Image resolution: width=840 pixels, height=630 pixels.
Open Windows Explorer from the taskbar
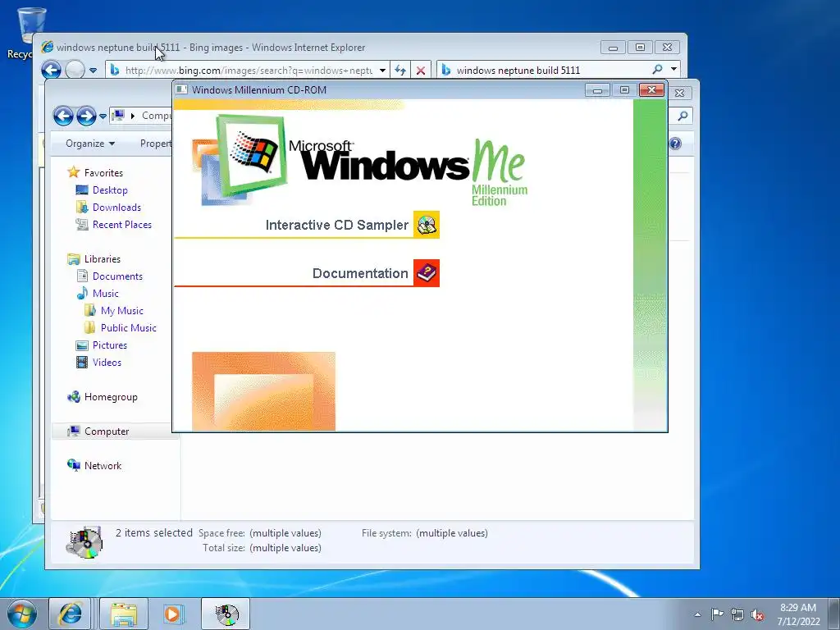(x=124, y=614)
